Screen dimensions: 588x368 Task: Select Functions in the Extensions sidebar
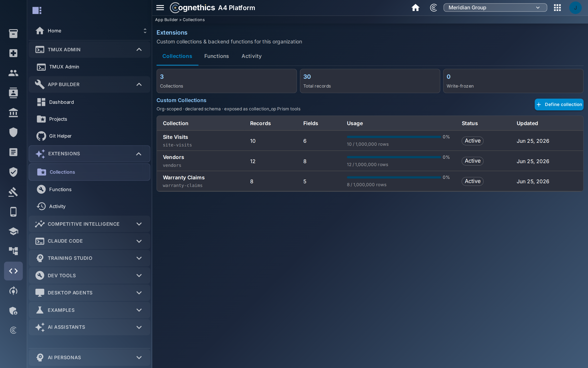pyautogui.click(x=89, y=189)
